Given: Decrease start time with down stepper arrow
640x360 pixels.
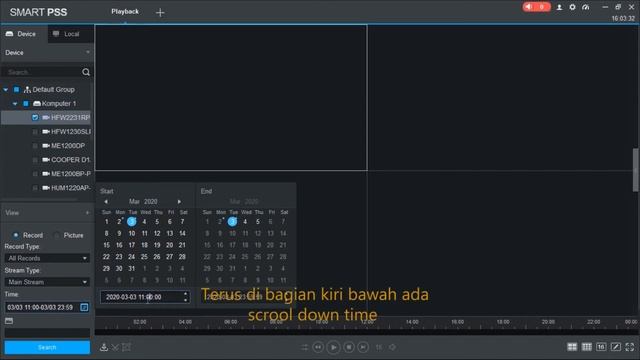Looking at the screenshot, I should tap(186, 300).
